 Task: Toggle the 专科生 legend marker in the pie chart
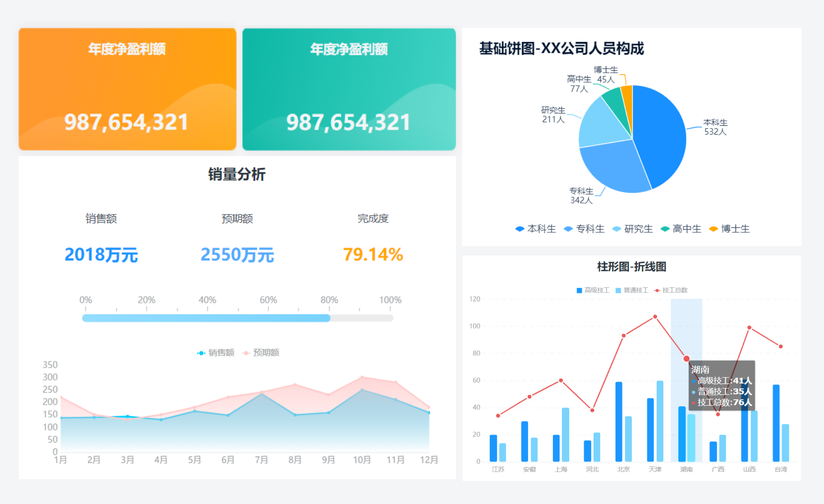pyautogui.click(x=568, y=229)
